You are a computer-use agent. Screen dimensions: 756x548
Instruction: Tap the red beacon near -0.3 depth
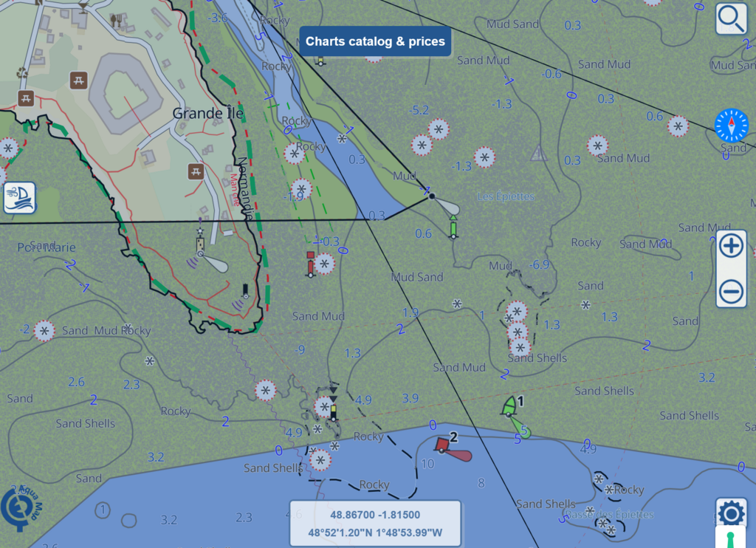(x=311, y=264)
